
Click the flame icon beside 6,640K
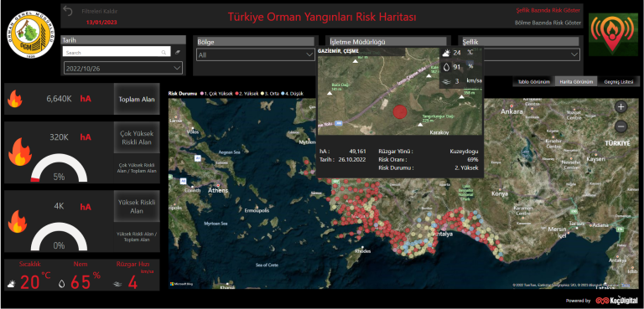(15, 99)
